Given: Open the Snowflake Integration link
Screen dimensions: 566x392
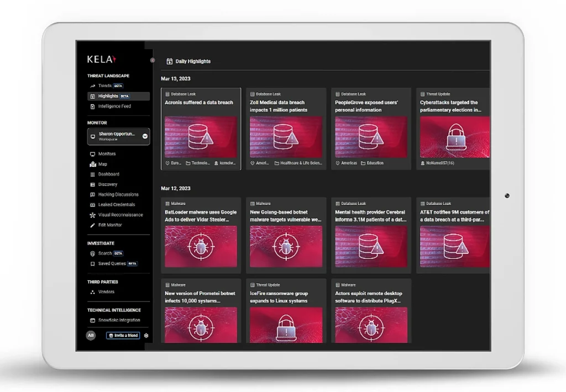Looking at the screenshot, I should point(119,320).
